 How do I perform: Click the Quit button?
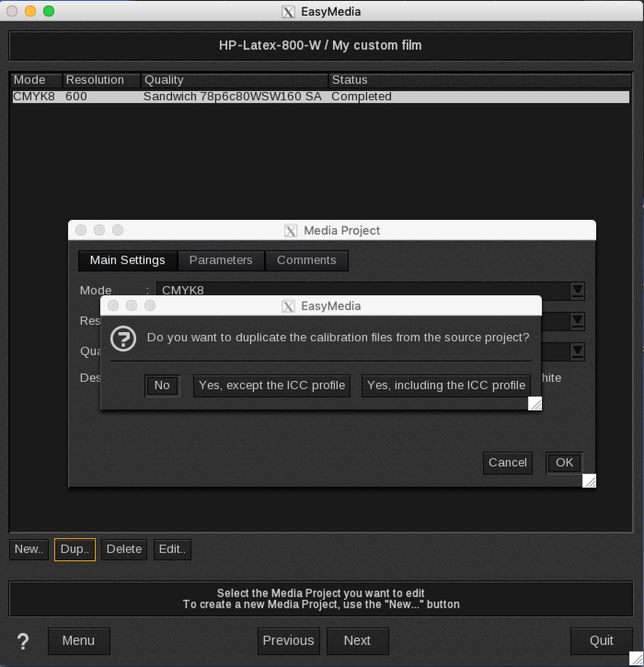(x=601, y=641)
